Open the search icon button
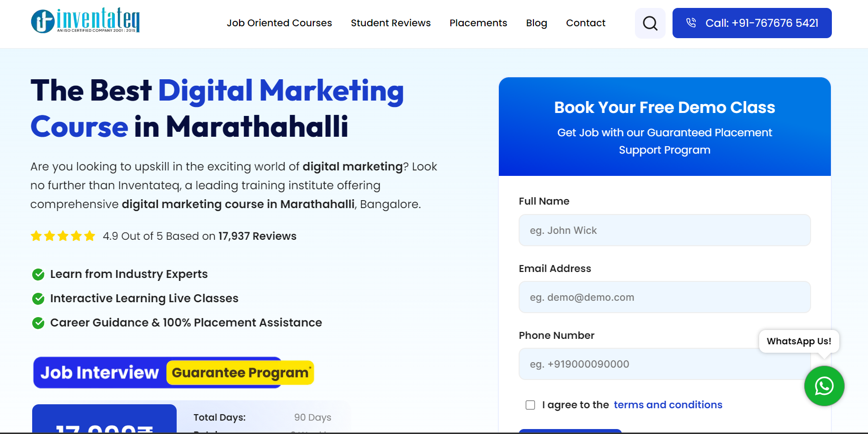Image resolution: width=868 pixels, height=434 pixels. tap(650, 23)
